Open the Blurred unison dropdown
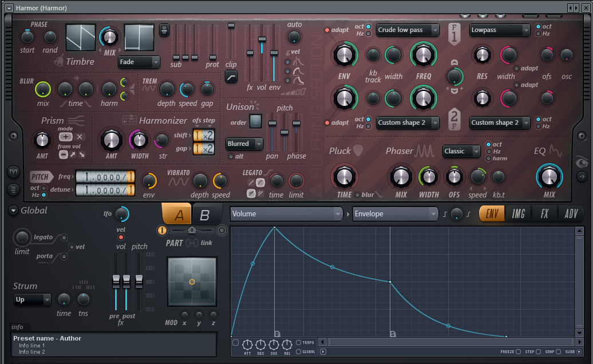The height and width of the screenshot is (364, 593). pos(244,144)
